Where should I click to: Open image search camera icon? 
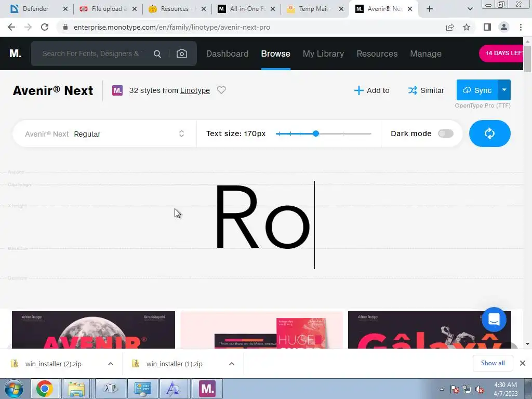[x=182, y=54]
